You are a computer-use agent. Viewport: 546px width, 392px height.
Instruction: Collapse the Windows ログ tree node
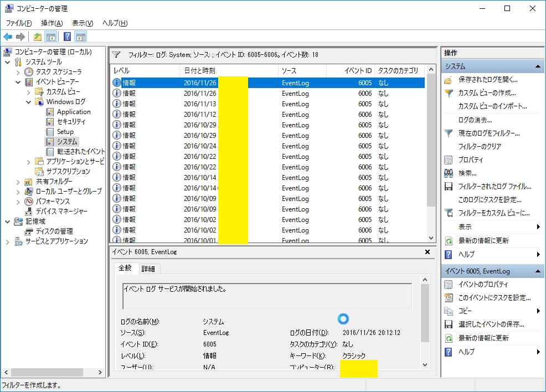tap(29, 102)
